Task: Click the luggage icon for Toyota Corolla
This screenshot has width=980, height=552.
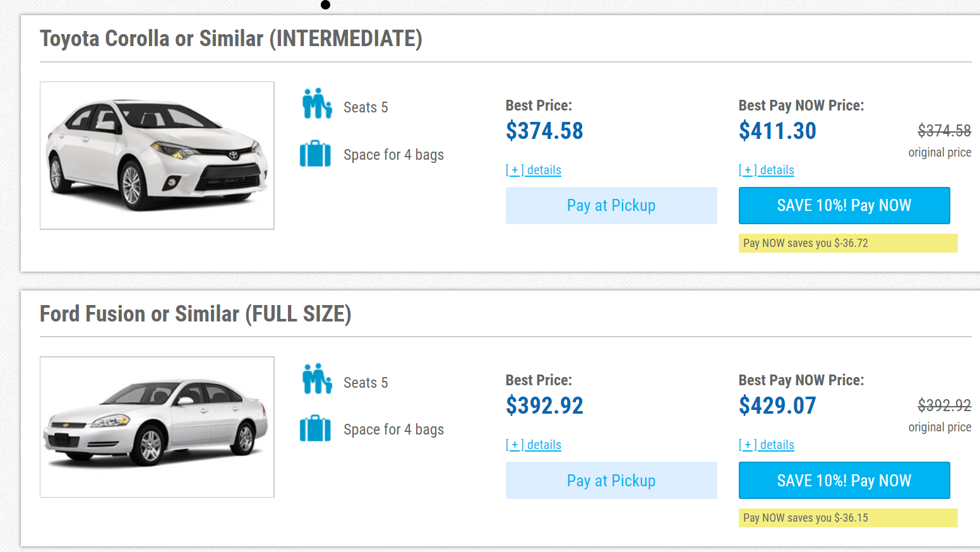Action: 315,153
